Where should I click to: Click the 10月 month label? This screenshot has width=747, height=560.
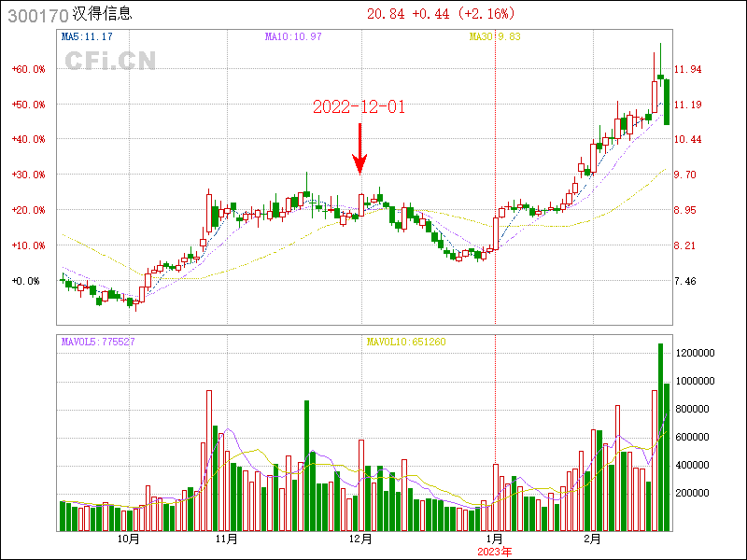click(129, 539)
